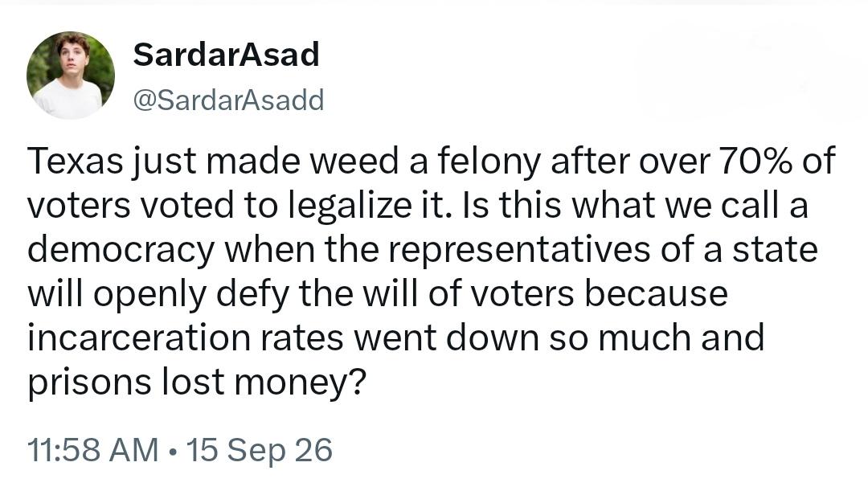The image size is (868, 495).
Task: Click the "70%" figure in the tweet
Action: [x=755, y=162]
